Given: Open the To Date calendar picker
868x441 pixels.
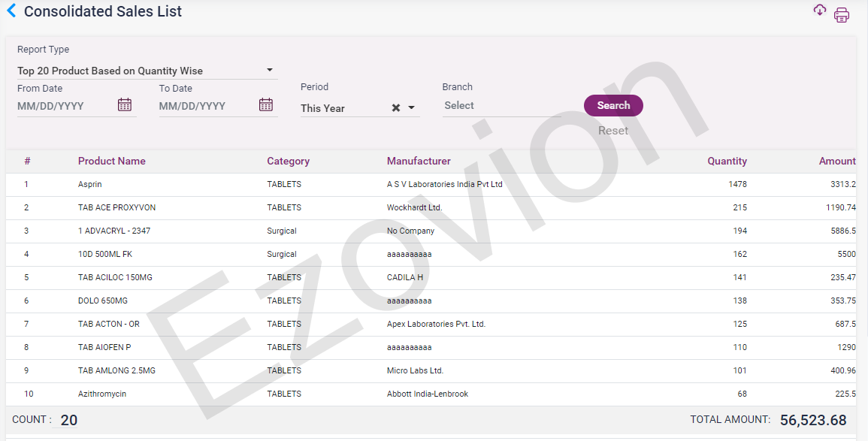Looking at the screenshot, I should [x=265, y=104].
